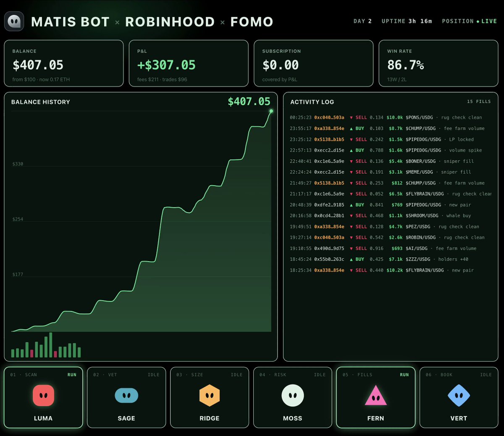Click the 15 FILLS counter

point(479,102)
